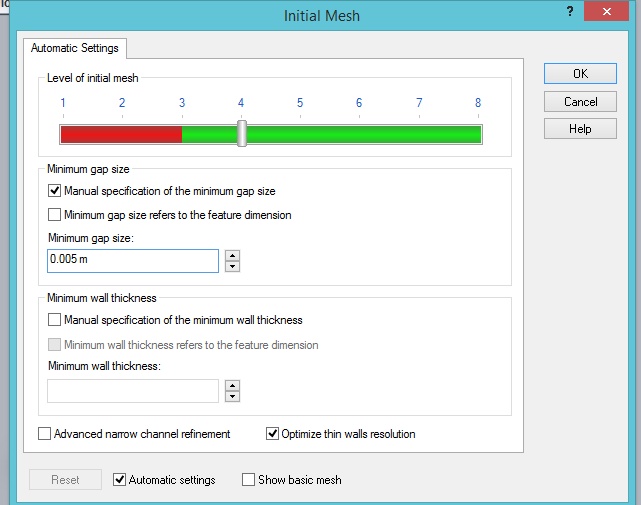
Task: Click the Help button
Action: [580, 129]
